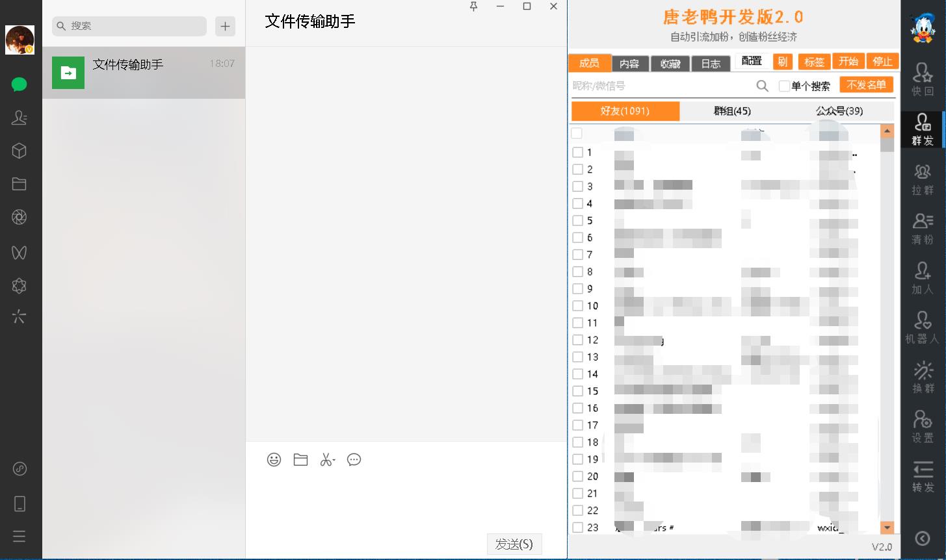Open the favorites cube icon in the WeChat sidebar
Image resolution: width=946 pixels, height=560 pixels.
click(x=20, y=151)
